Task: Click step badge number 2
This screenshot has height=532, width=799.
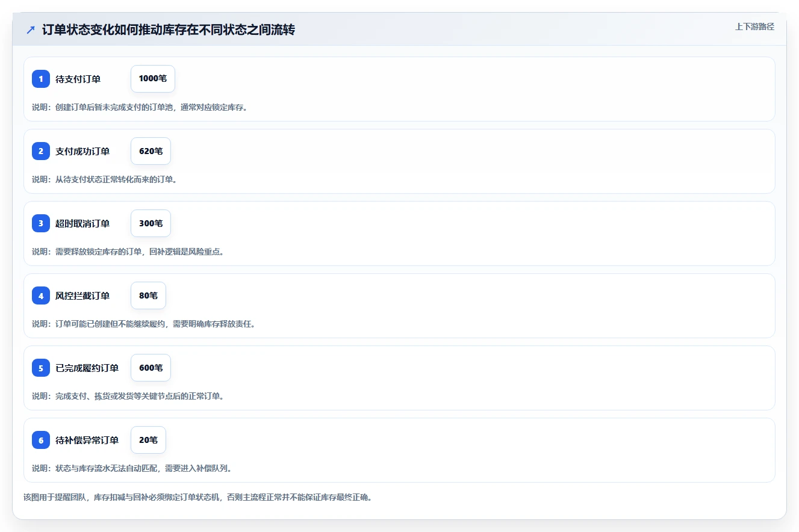Action: click(41, 151)
